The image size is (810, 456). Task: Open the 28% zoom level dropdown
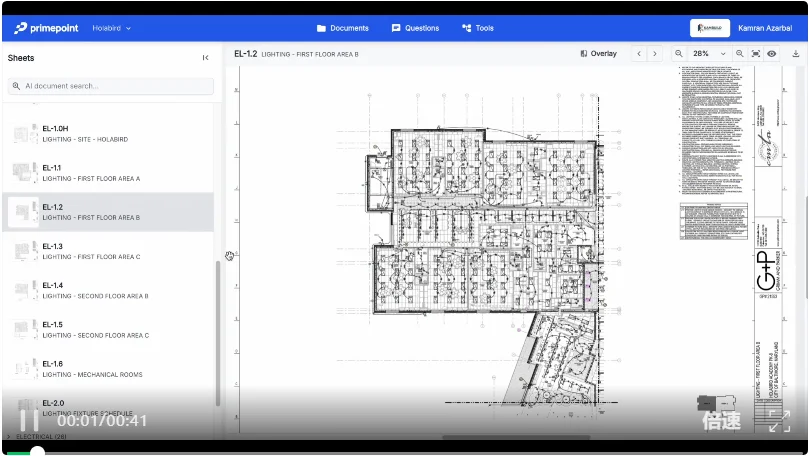(x=707, y=54)
